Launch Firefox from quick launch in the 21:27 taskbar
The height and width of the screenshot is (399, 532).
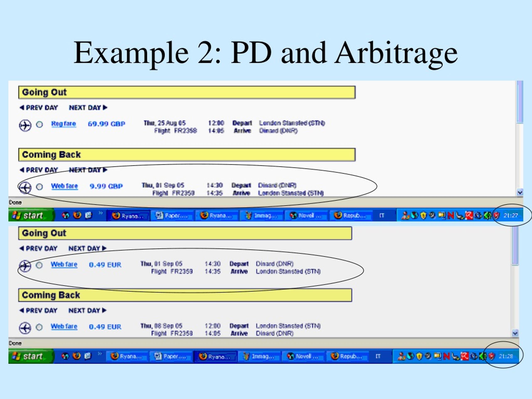pyautogui.click(x=77, y=215)
